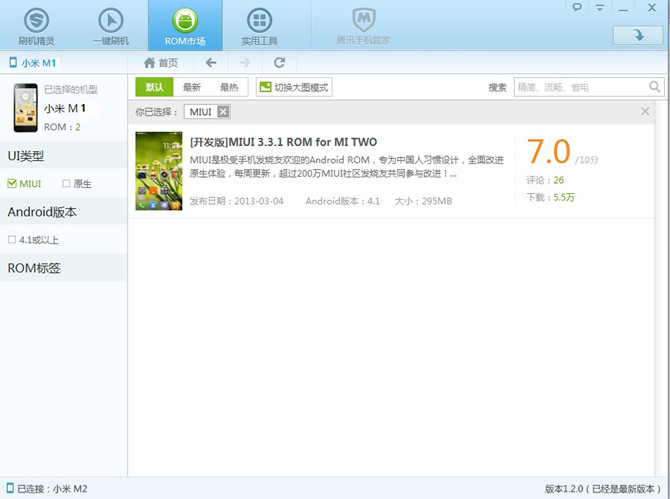Switch to 切换大图模式 large image mode
The height and width of the screenshot is (499, 670).
click(x=294, y=87)
